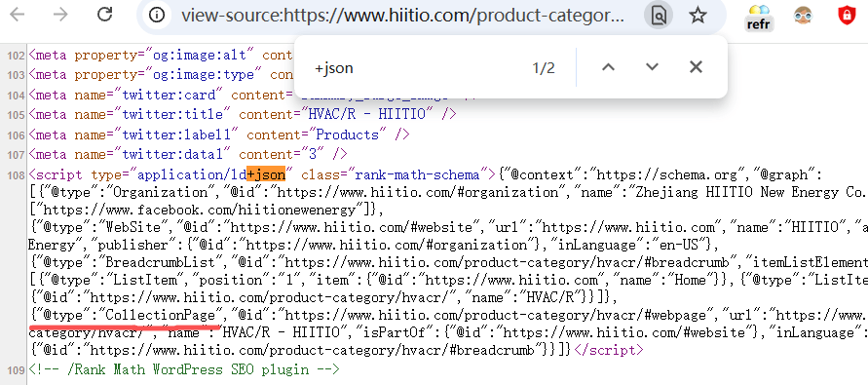View site information icon in address bar
The height and width of the screenshot is (385, 868).
tap(157, 16)
